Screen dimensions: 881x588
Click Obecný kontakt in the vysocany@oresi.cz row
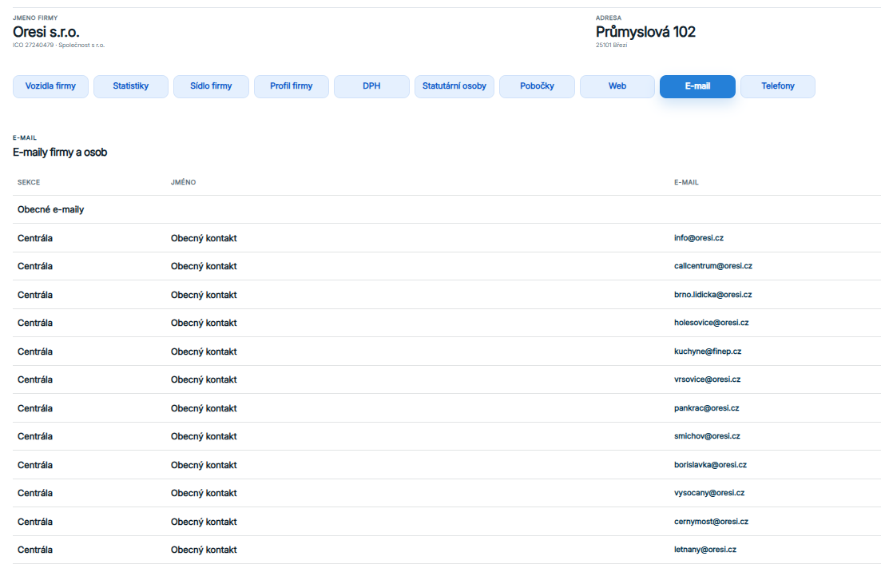204,494
